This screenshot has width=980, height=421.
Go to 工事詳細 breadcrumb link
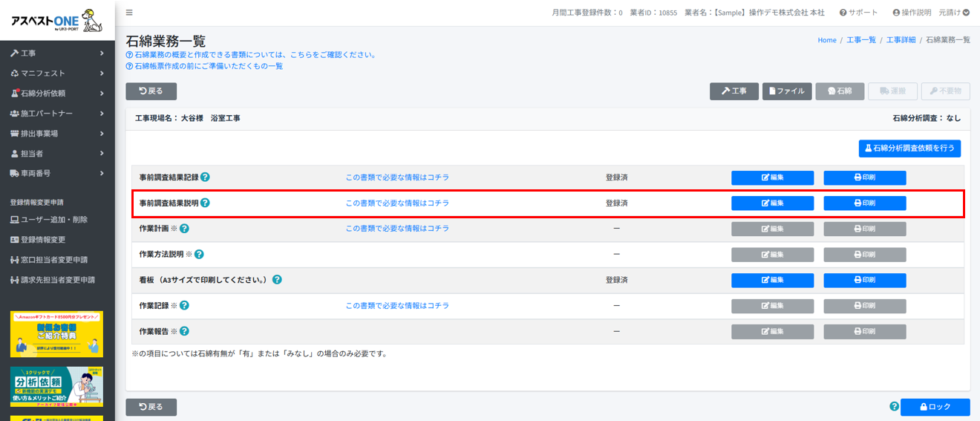(x=902, y=40)
